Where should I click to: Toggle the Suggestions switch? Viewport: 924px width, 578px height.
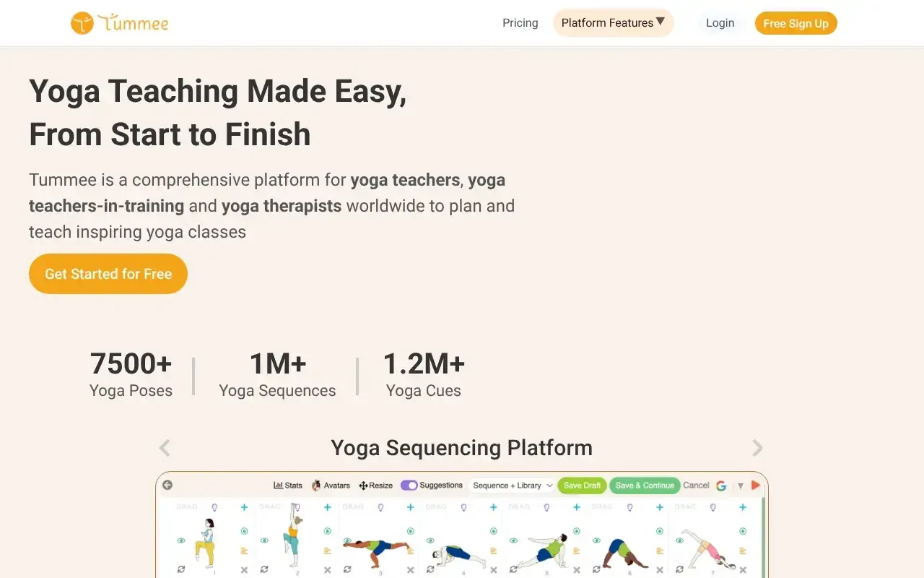(409, 486)
